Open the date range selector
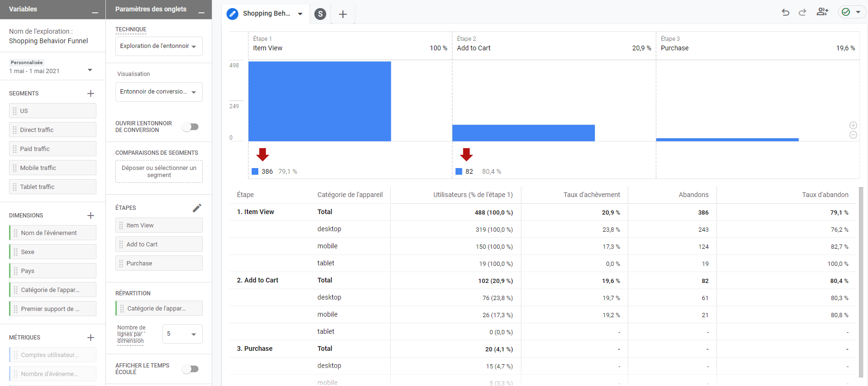Screen dimensions: 868x386 click(x=51, y=71)
